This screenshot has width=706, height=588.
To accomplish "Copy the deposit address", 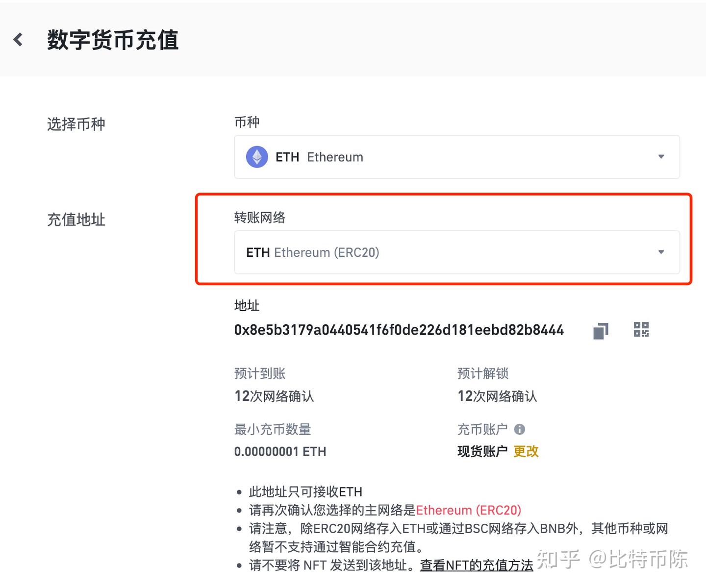I will 600,330.
